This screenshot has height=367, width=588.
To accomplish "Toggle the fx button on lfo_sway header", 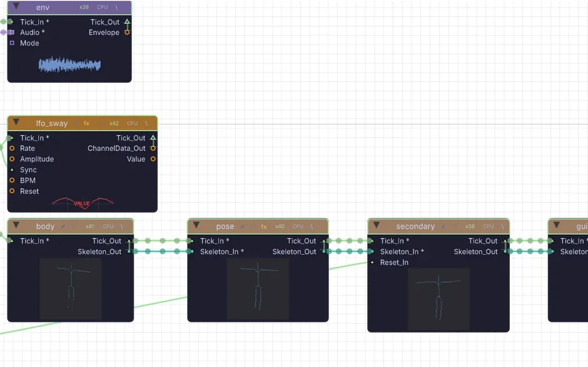I will pos(86,123).
